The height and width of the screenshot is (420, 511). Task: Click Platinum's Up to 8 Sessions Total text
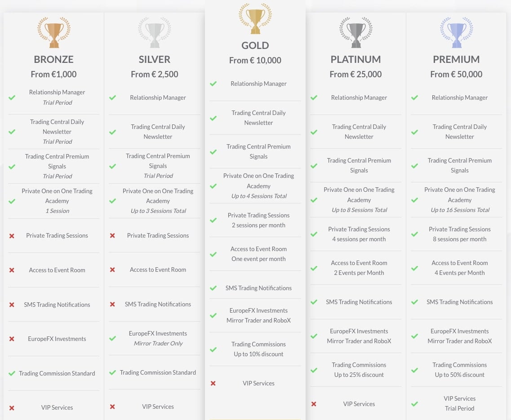pyautogui.click(x=359, y=210)
